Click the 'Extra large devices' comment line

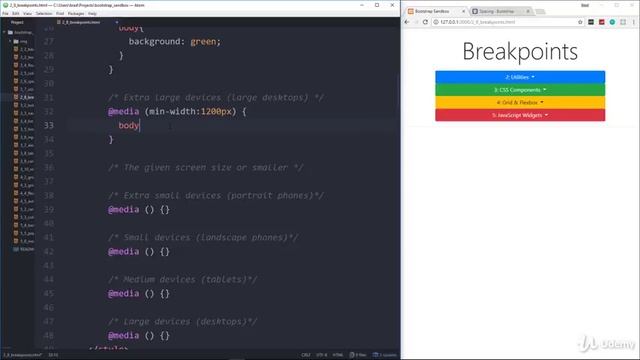pyautogui.click(x=216, y=98)
